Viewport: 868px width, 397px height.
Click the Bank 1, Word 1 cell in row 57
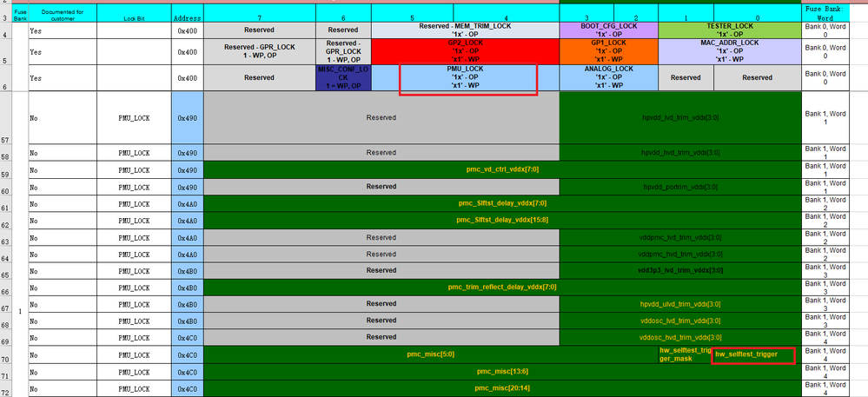tap(825, 118)
